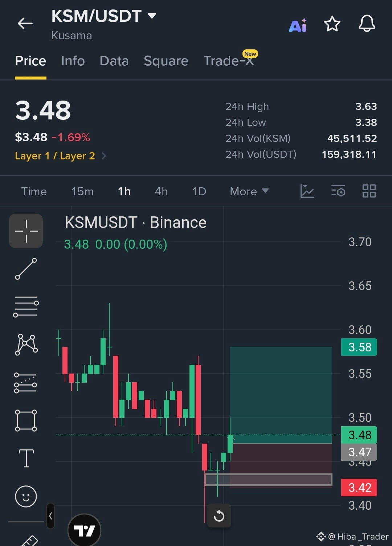Select the 15m interval
Screen dimensions: 392x546
pos(82,191)
